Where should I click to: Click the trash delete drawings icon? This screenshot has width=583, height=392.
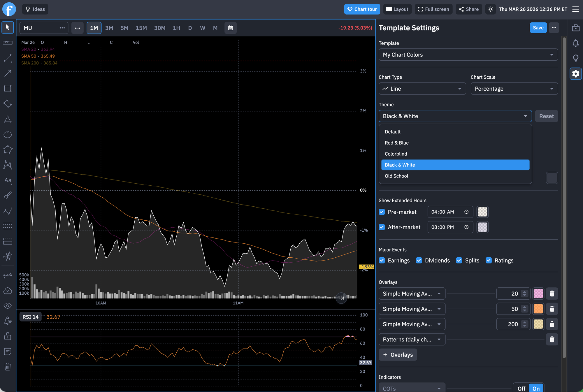[8, 367]
